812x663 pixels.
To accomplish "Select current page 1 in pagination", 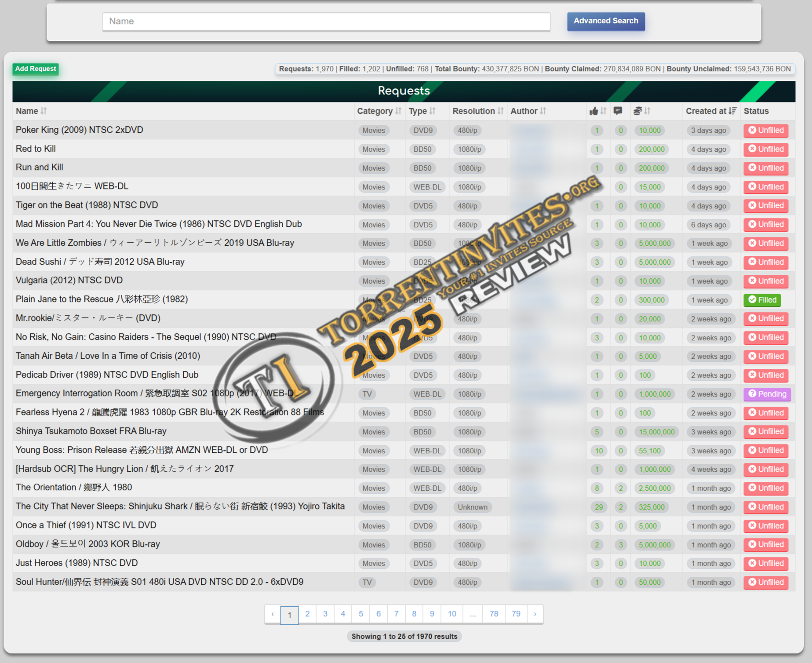I will 289,615.
